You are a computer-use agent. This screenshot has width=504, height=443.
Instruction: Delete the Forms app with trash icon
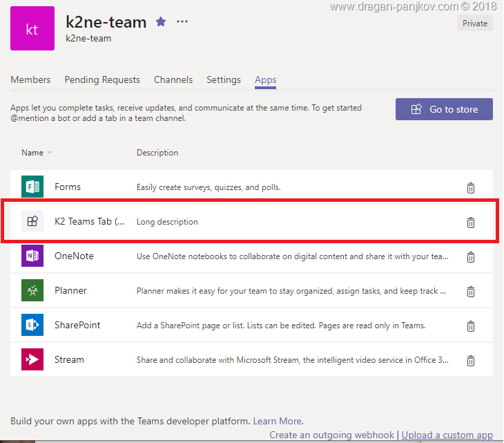(x=471, y=188)
